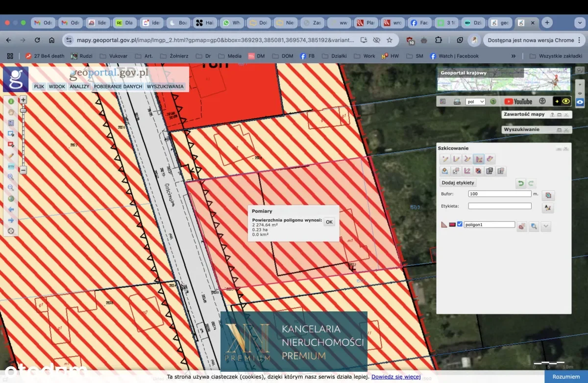This screenshot has width=588, height=383.
Task: Select the pencil sketch tool in left toolbar
Action: click(11, 155)
